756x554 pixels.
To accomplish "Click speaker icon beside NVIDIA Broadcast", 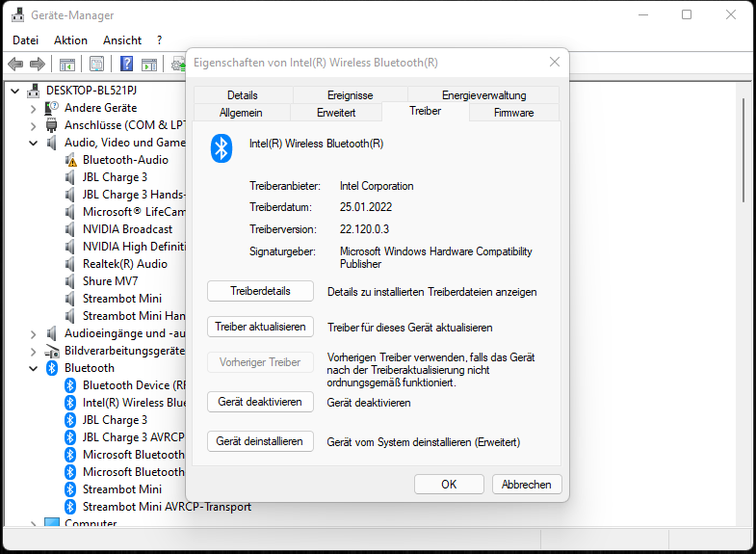I will tap(70, 229).
